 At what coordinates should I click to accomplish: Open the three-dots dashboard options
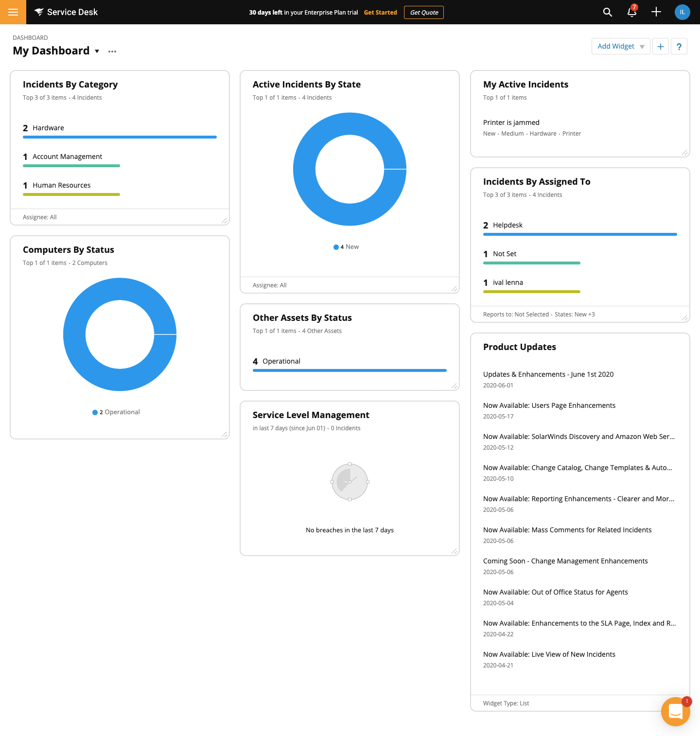[x=112, y=51]
